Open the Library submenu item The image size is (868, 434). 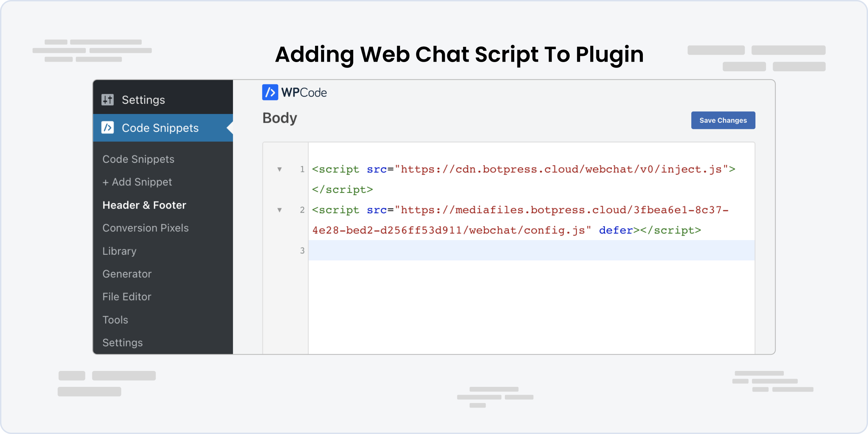119,251
